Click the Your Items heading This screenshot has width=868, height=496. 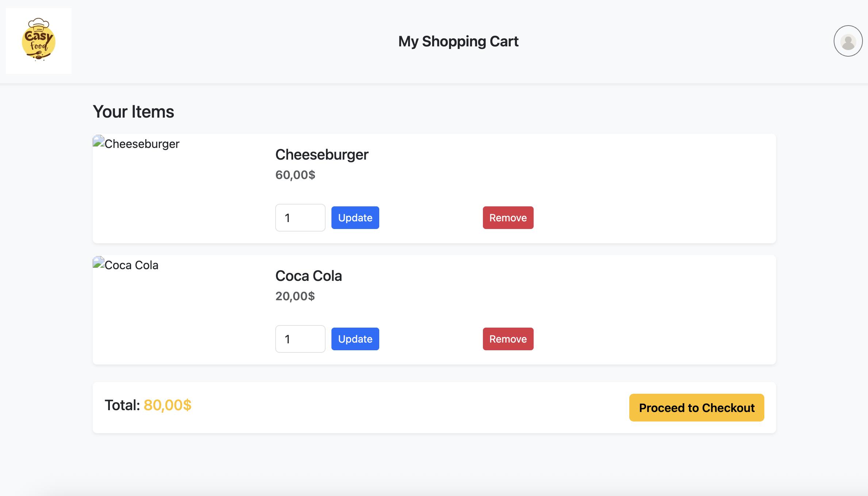[133, 111]
